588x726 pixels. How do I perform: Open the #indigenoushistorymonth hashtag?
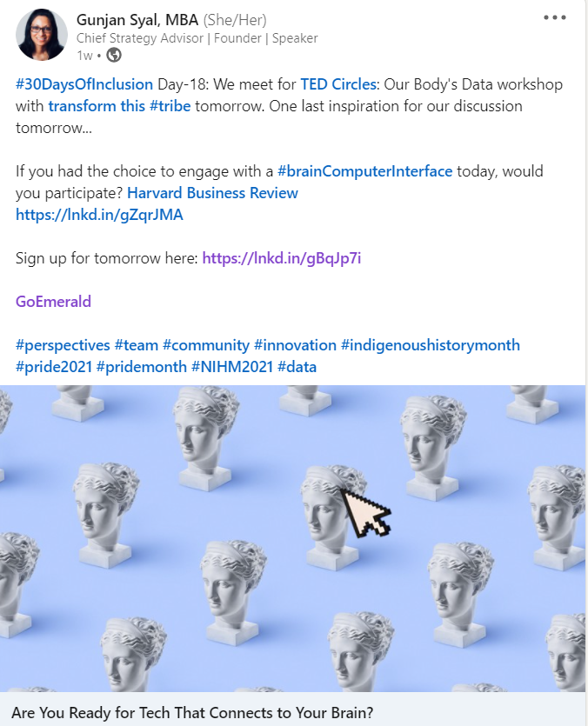click(x=431, y=345)
